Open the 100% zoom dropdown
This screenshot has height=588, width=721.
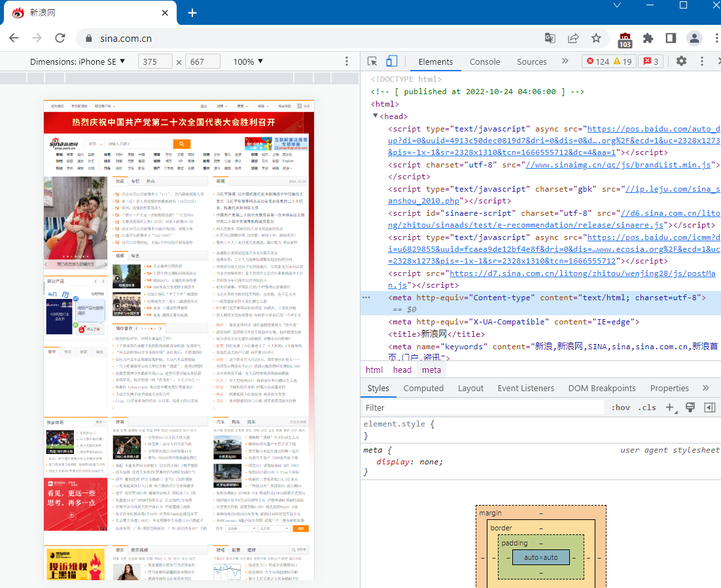tap(248, 61)
